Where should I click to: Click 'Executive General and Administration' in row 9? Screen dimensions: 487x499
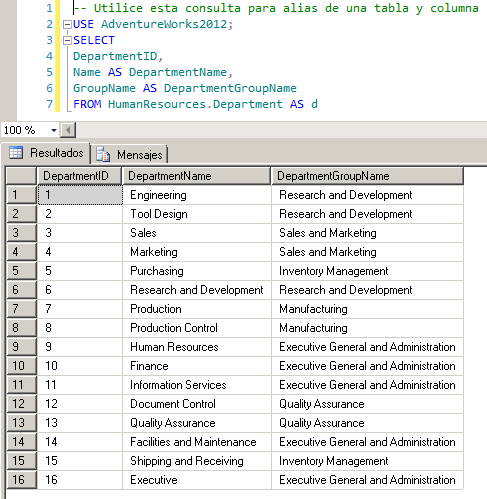368,347
